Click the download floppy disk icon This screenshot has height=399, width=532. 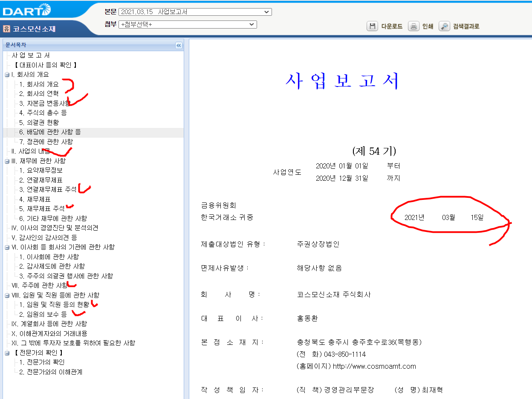(372, 26)
